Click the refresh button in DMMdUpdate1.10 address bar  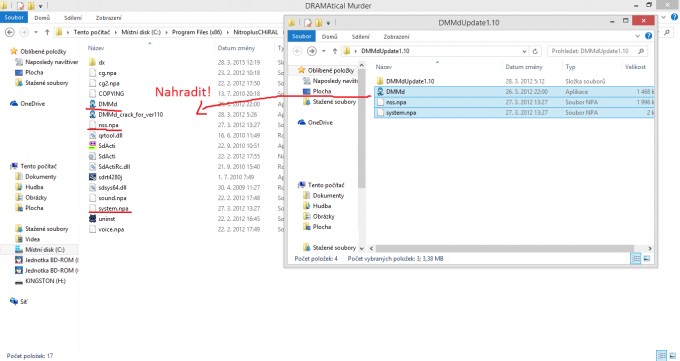[535, 51]
